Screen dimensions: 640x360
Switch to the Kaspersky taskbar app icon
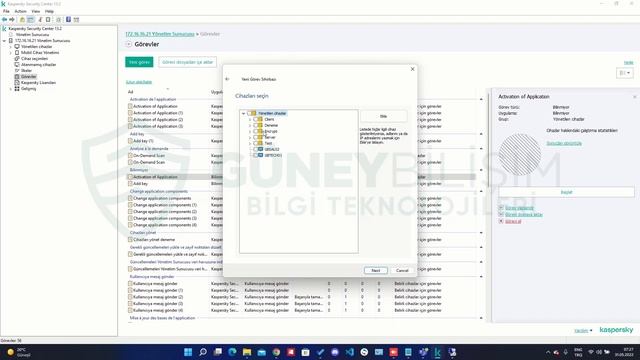438,352
